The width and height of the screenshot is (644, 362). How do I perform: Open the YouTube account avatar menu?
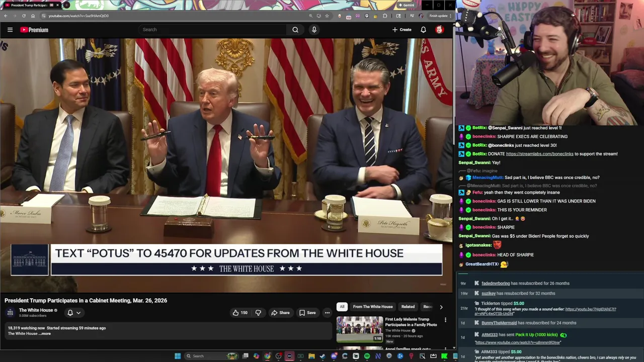pos(439,30)
